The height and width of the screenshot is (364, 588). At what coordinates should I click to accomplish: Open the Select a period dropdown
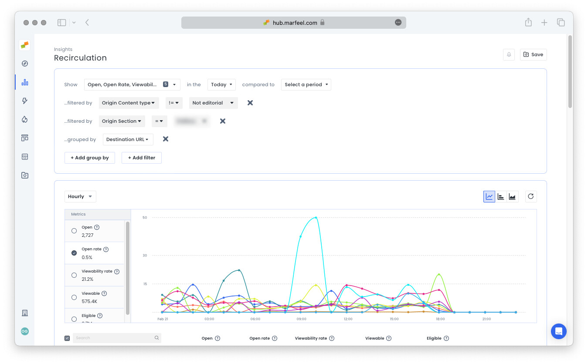coord(306,84)
